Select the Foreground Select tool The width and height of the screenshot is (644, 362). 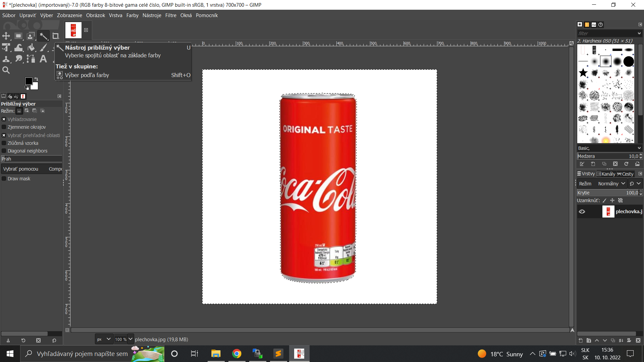[31, 36]
